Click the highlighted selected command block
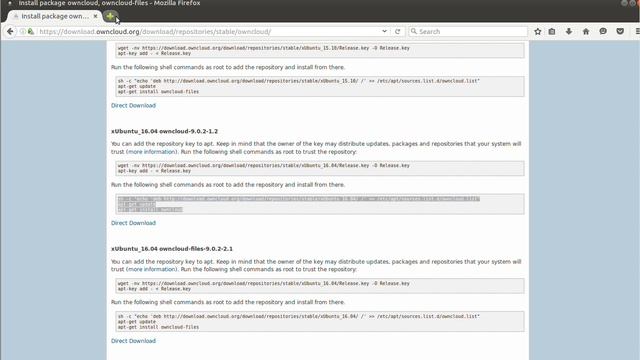The image size is (640, 360). 320,204
